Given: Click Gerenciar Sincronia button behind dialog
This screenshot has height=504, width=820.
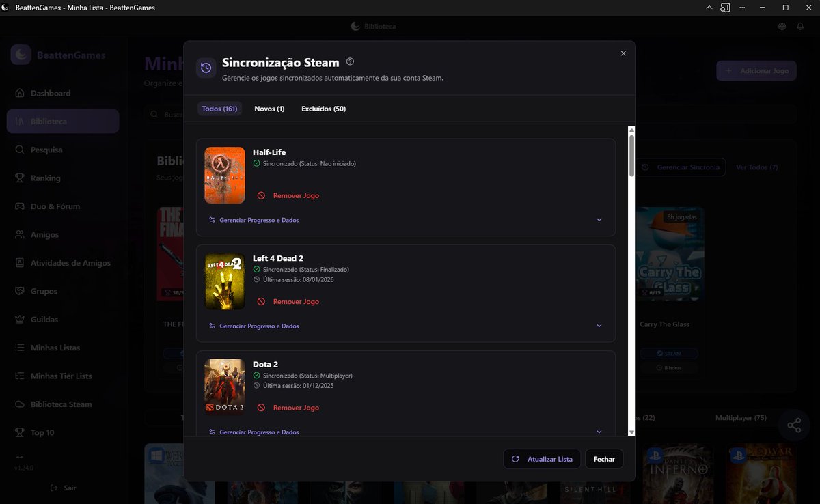Looking at the screenshot, I should click(x=681, y=167).
